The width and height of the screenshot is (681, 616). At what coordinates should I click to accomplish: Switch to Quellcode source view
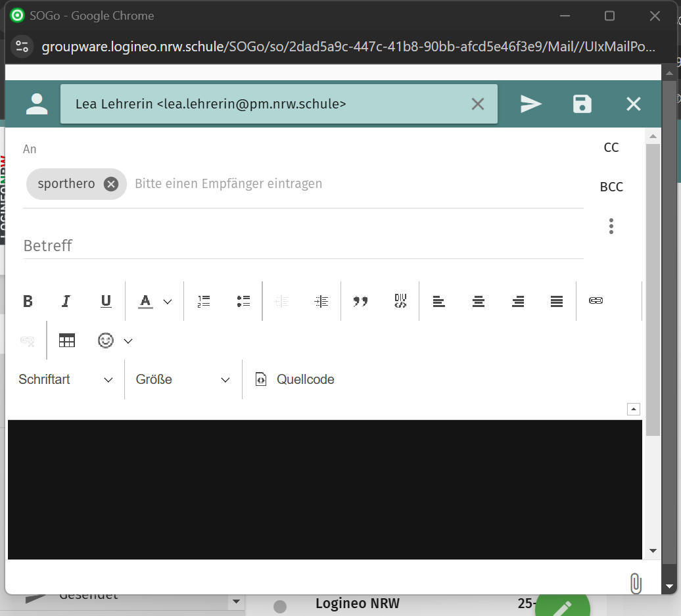(295, 379)
